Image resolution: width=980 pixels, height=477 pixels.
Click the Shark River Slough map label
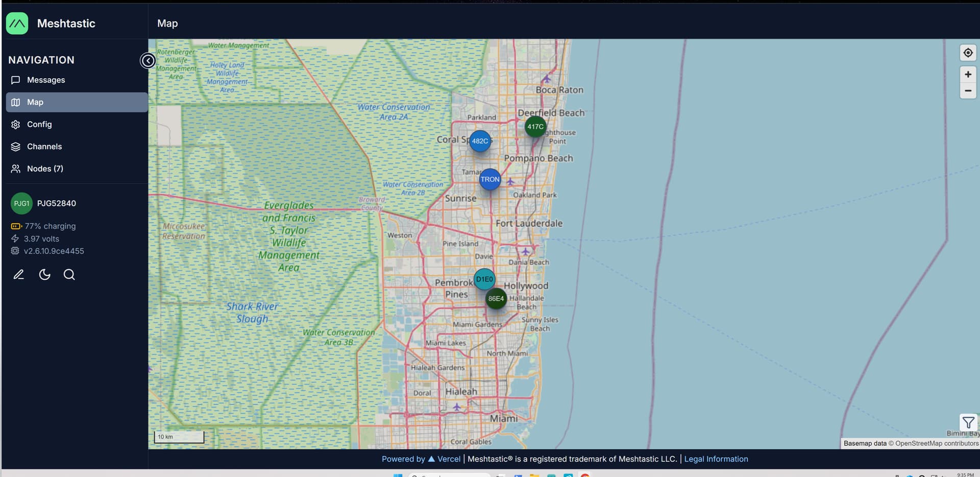253,313
